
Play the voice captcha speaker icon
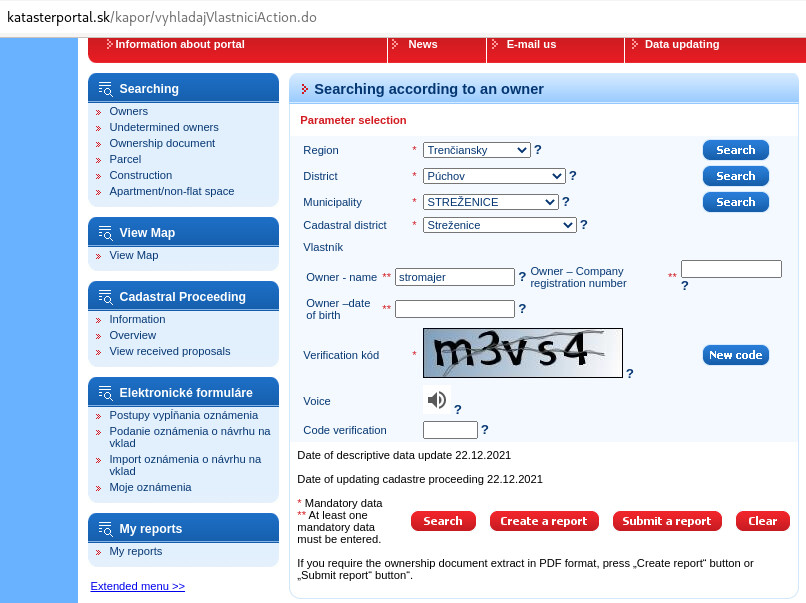(437, 401)
